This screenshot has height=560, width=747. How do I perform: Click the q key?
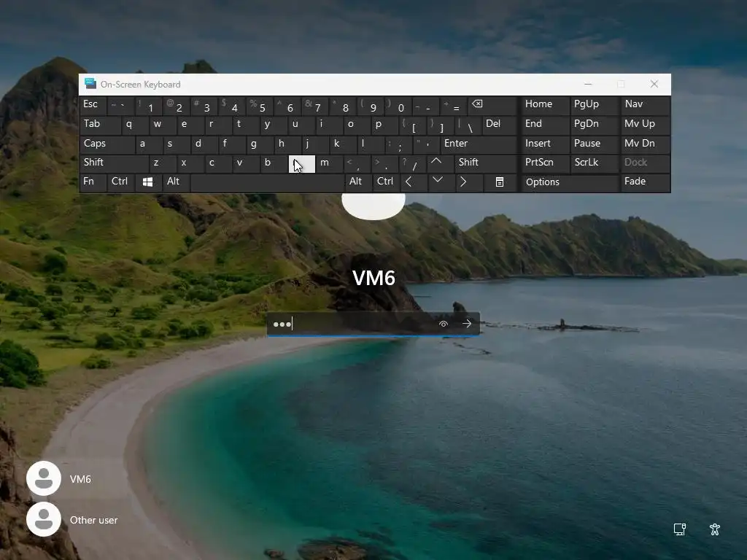[x=135, y=125]
